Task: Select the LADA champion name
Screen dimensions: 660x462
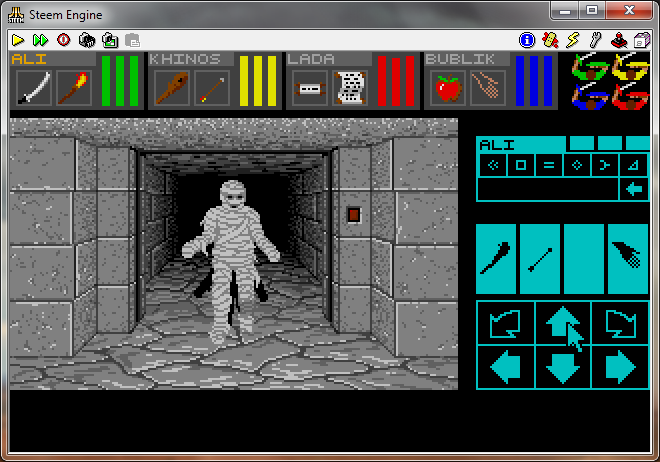Action: click(311, 59)
